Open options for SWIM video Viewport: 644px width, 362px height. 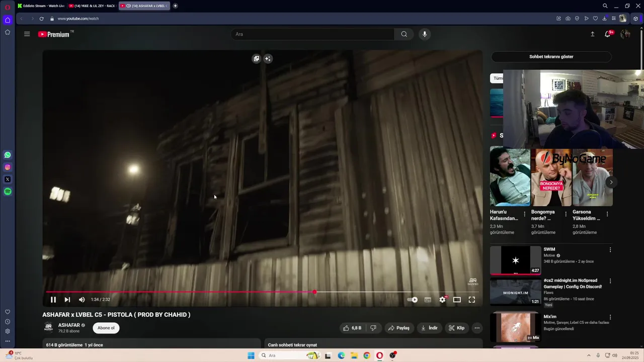tap(610, 250)
